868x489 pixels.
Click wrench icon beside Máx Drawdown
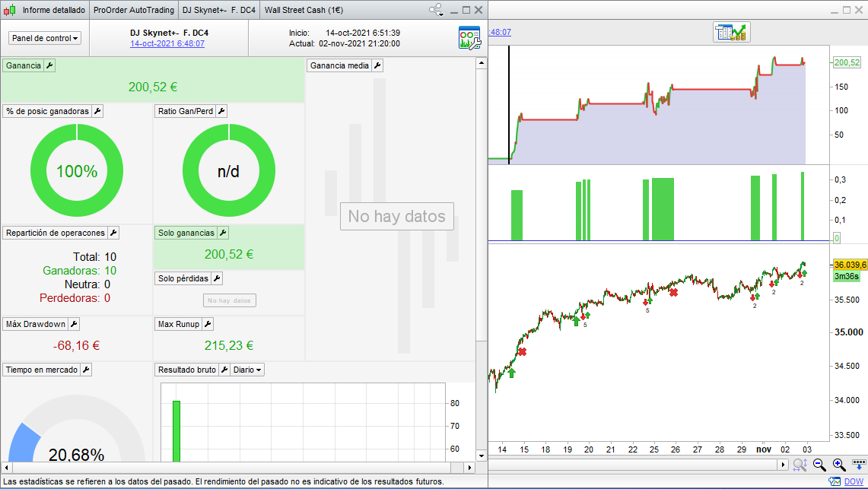[74, 324]
